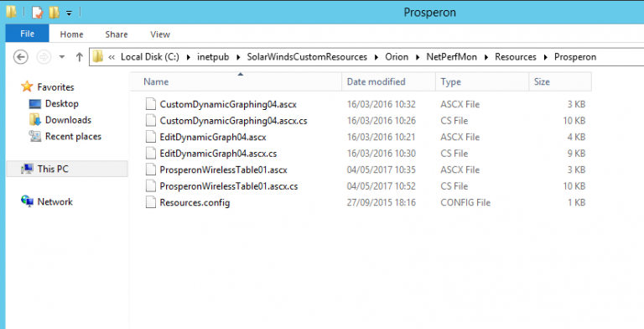
Task: Click the New Folder quick access icon
Action: (x=54, y=13)
